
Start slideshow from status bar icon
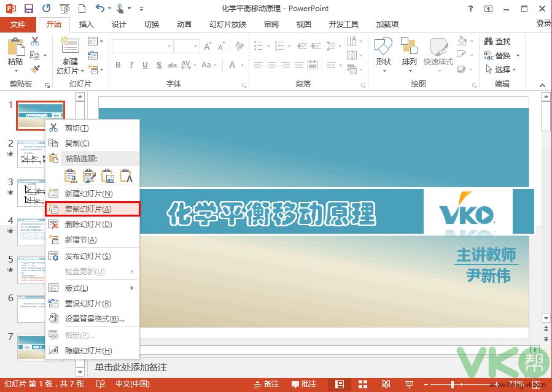click(408, 384)
